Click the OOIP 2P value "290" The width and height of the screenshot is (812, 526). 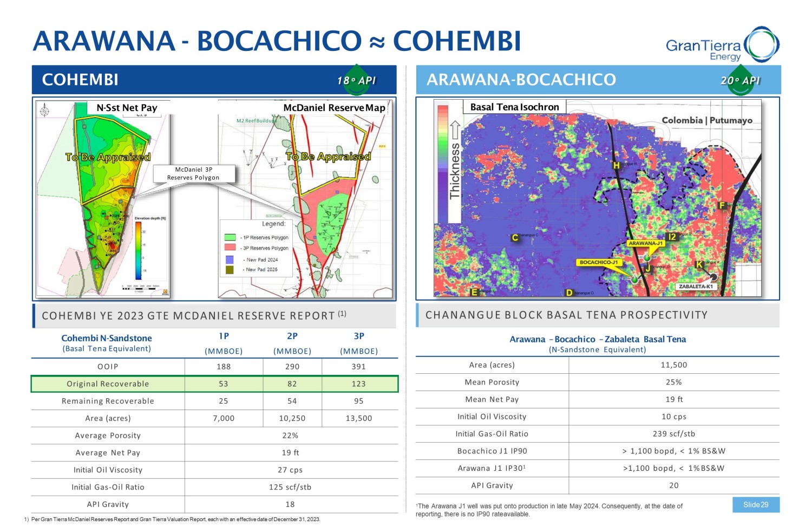292,366
